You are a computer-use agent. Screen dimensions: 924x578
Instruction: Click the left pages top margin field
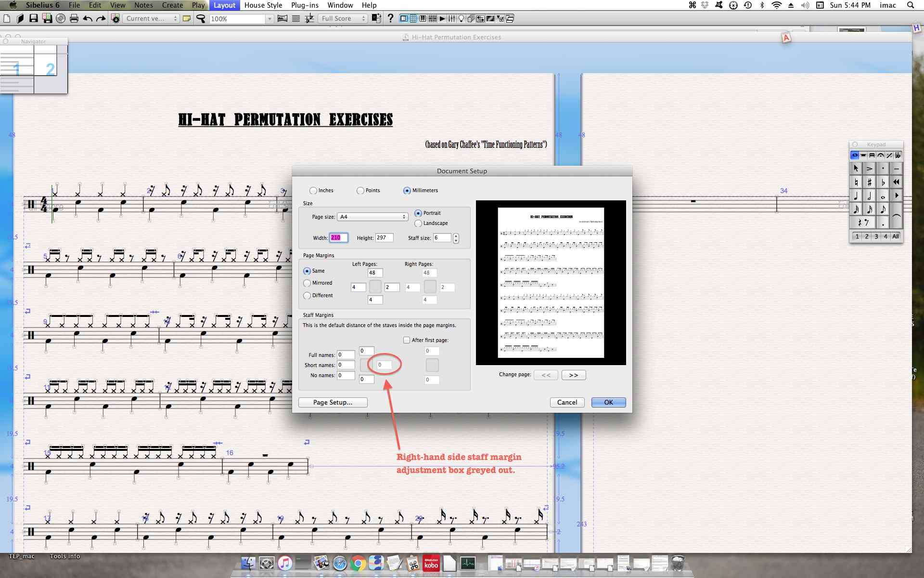[375, 273]
